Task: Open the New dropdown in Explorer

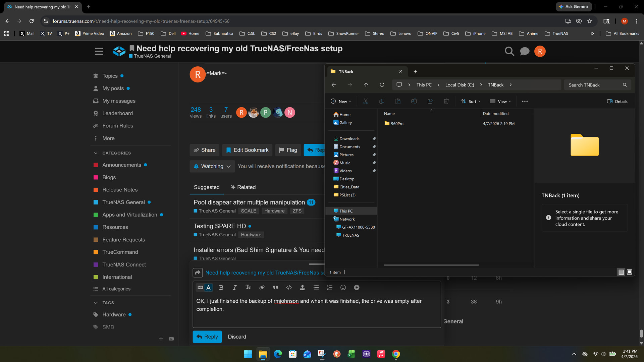Action: (x=341, y=101)
